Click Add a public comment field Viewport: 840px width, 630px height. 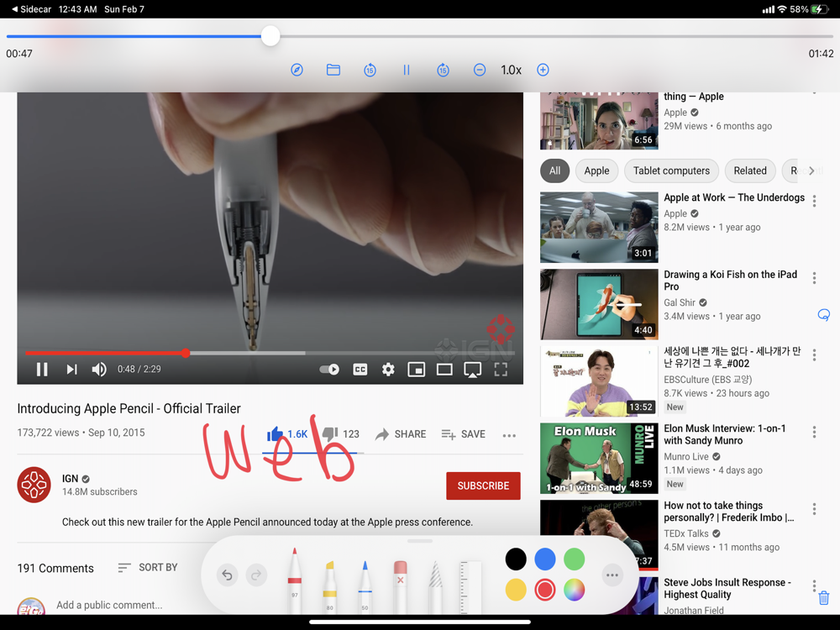pyautogui.click(x=109, y=605)
